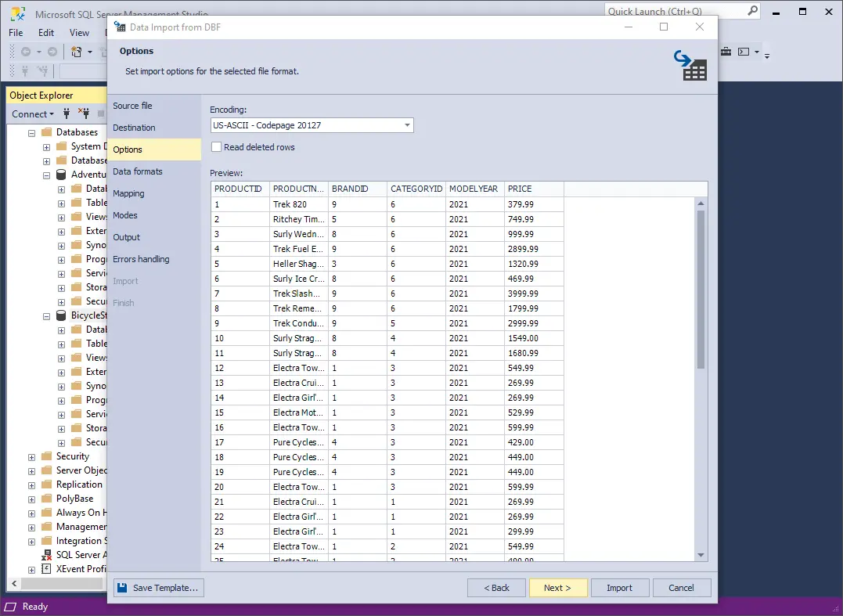Expand the Replication tree node
The image size is (843, 616).
pyautogui.click(x=32, y=485)
